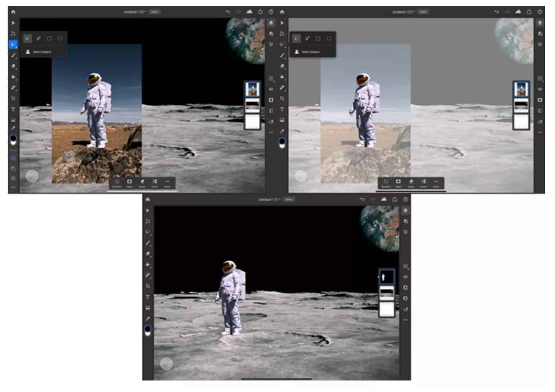The height and width of the screenshot is (392, 555).
Task: Click the add mask icon in top-right taskbar
Action: click(x=540, y=100)
